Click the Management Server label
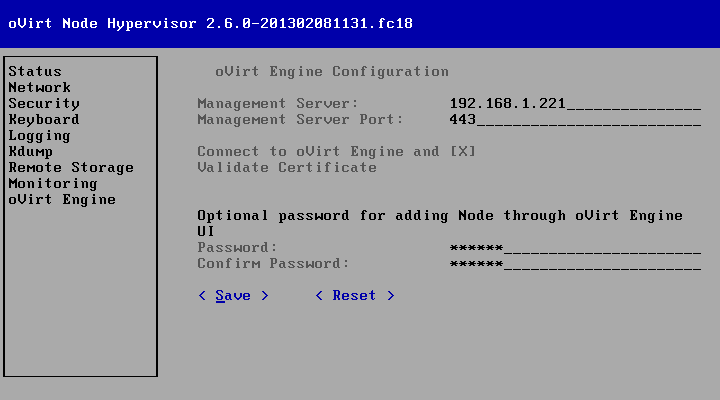720x400 pixels. (x=278, y=103)
